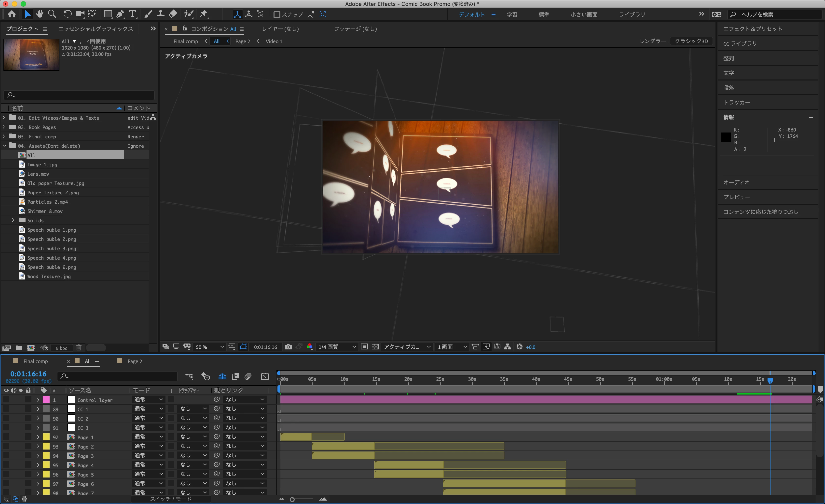The width and height of the screenshot is (825, 504).
Task: Click the Home icon in toolbar
Action: point(12,14)
